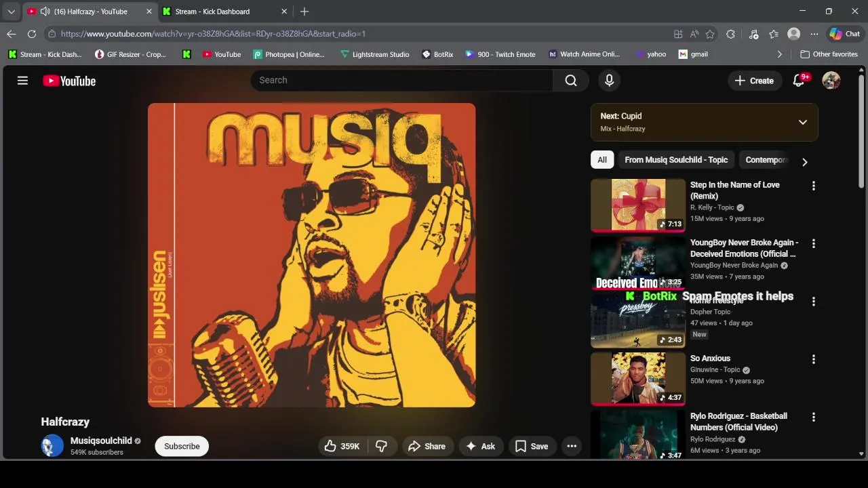Screen dimensions: 868x488
Task: Click the search magnifier button
Action: coord(571,81)
